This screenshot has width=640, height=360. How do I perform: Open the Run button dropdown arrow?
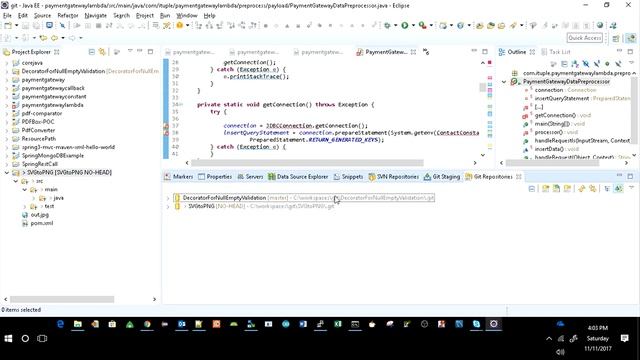(413, 25)
